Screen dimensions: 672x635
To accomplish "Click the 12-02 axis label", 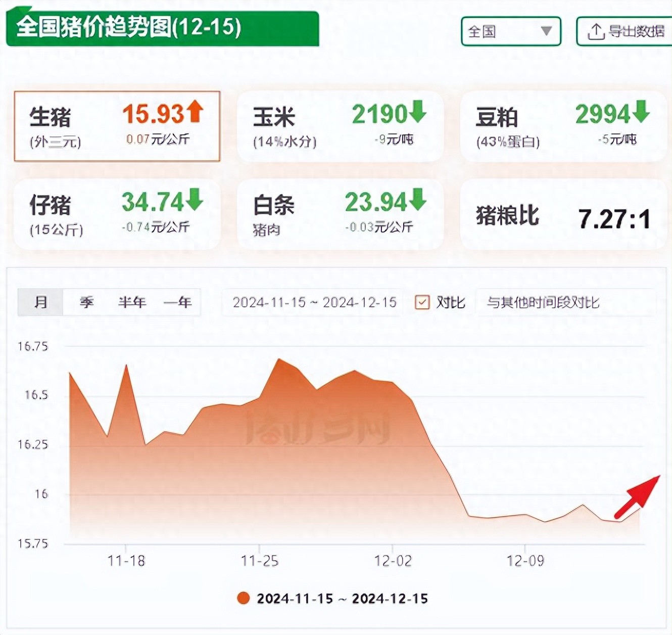I will pos(393,561).
